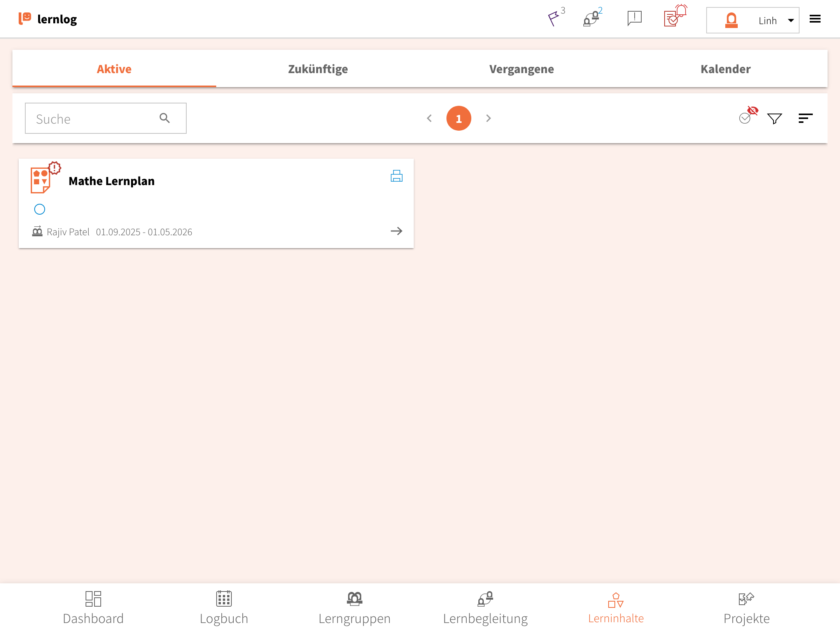
Task: Click the search magnifier icon
Action: point(165,118)
